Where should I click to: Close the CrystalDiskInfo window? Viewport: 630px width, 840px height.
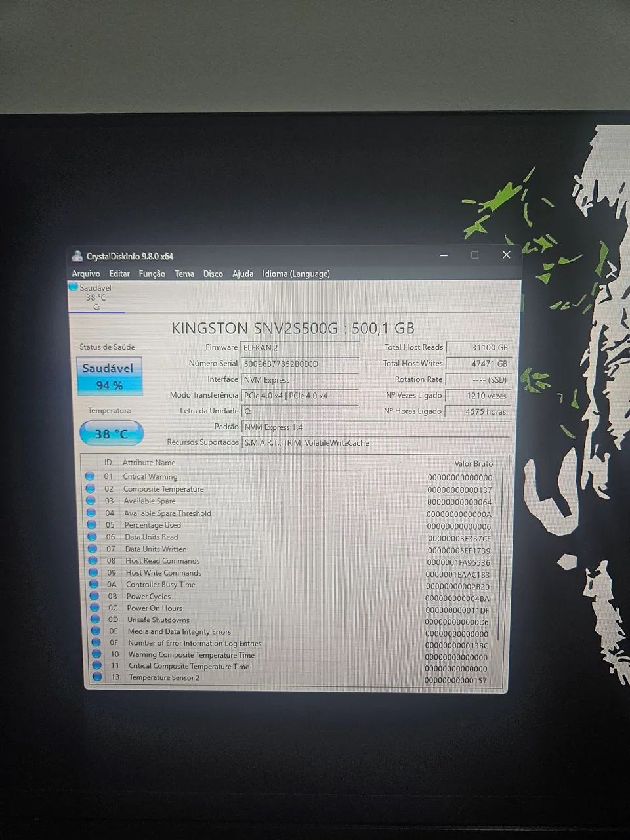point(506,255)
